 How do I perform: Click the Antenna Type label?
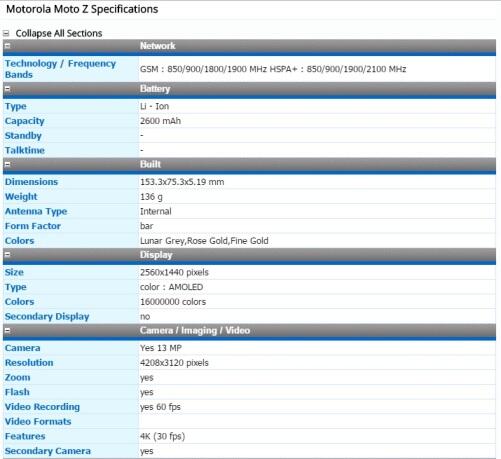pyautogui.click(x=36, y=211)
